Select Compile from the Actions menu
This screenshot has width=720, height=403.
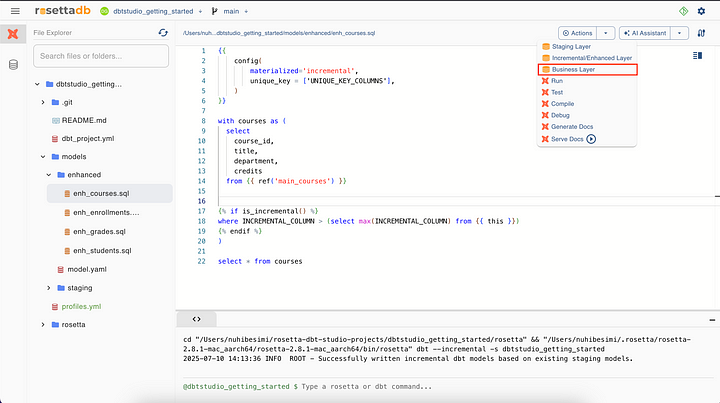587,104
